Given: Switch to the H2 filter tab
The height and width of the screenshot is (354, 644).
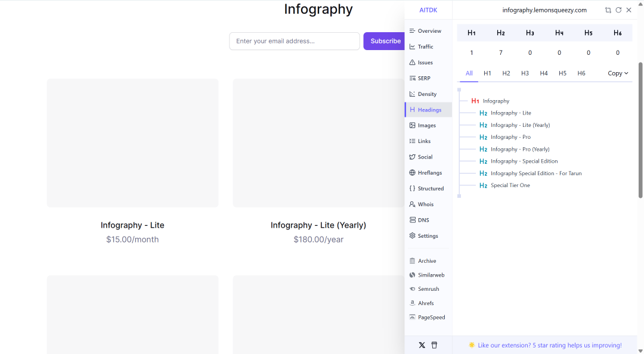Looking at the screenshot, I should pyautogui.click(x=506, y=73).
